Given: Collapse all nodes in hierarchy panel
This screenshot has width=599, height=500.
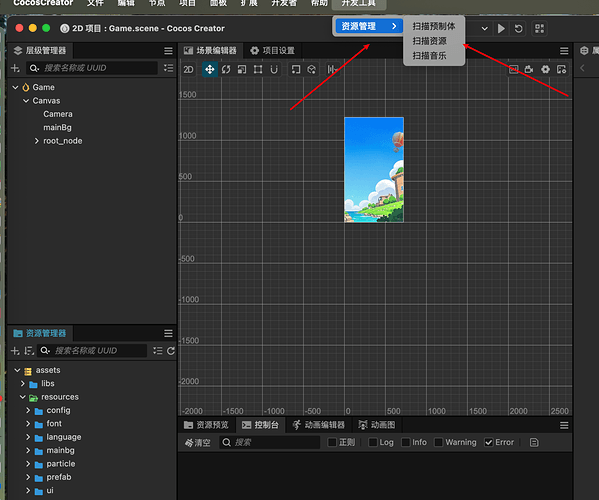Looking at the screenshot, I should click(x=168, y=68).
